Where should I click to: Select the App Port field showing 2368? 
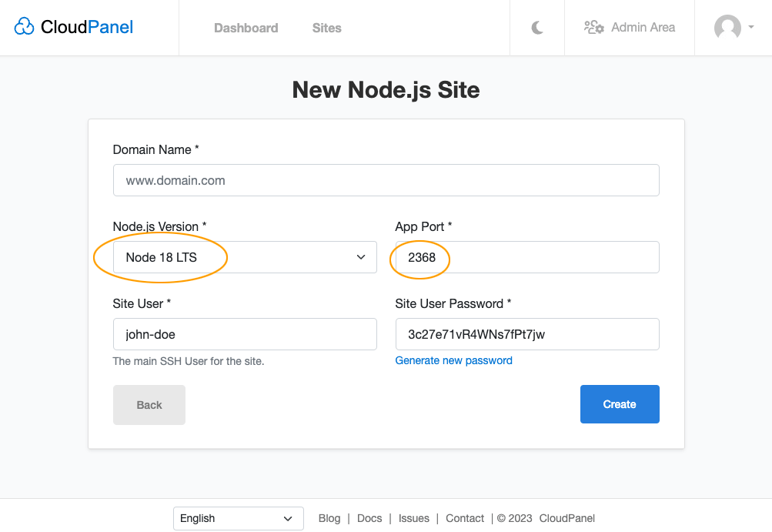tap(526, 257)
